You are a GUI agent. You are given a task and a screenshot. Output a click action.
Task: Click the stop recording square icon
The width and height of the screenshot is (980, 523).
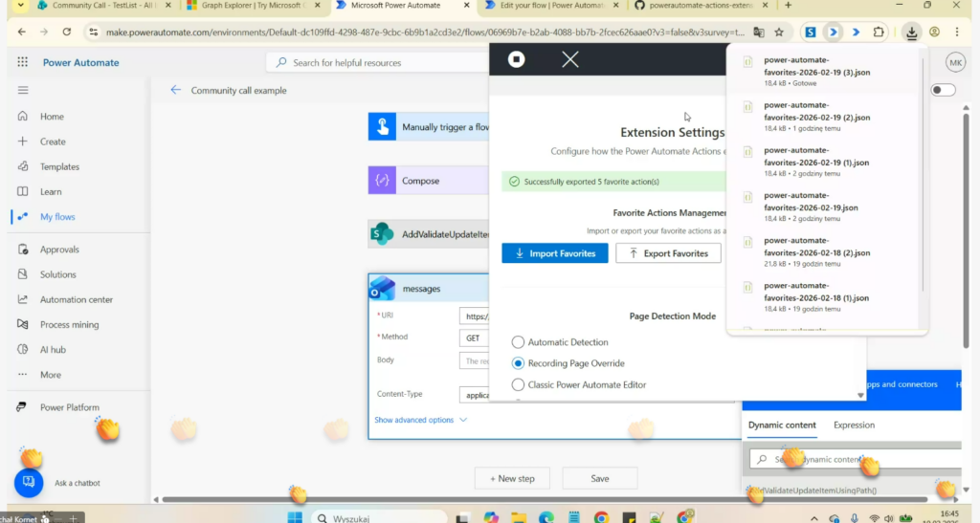(516, 60)
